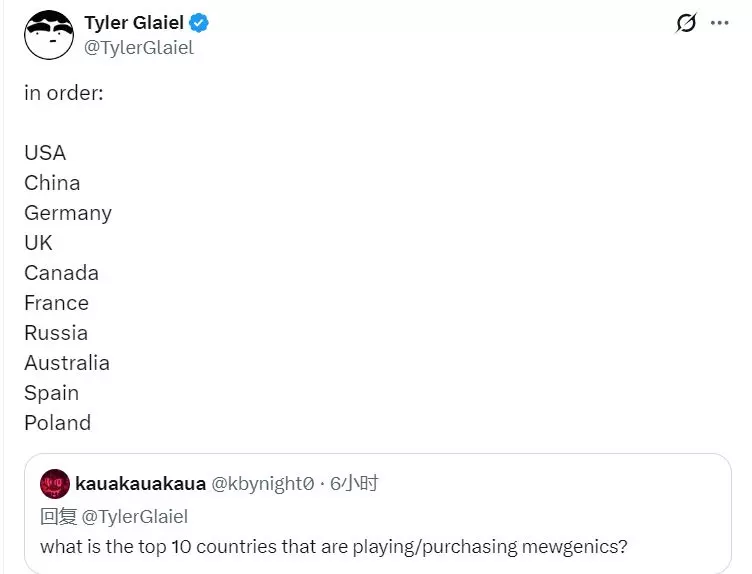This screenshot has height=574, width=752.
Task: Click the blue verified badge
Action: click(x=200, y=23)
